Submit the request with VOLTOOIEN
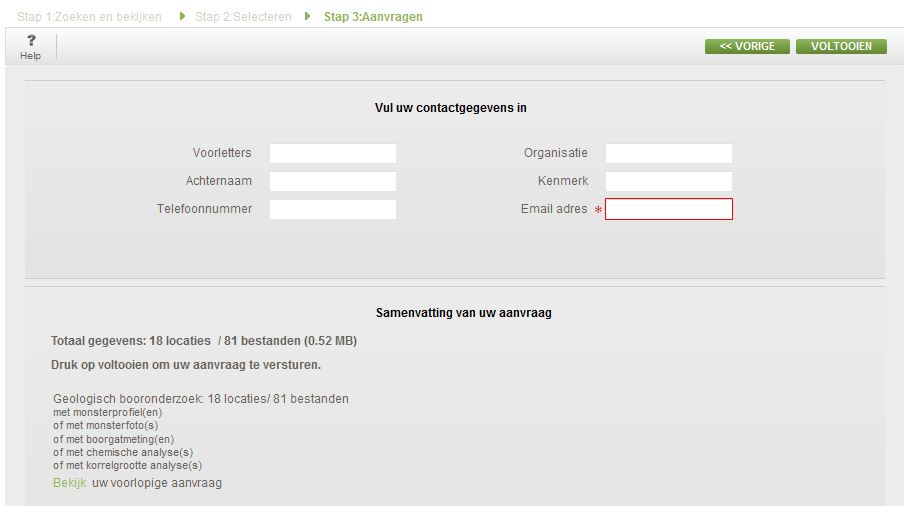 (x=841, y=46)
